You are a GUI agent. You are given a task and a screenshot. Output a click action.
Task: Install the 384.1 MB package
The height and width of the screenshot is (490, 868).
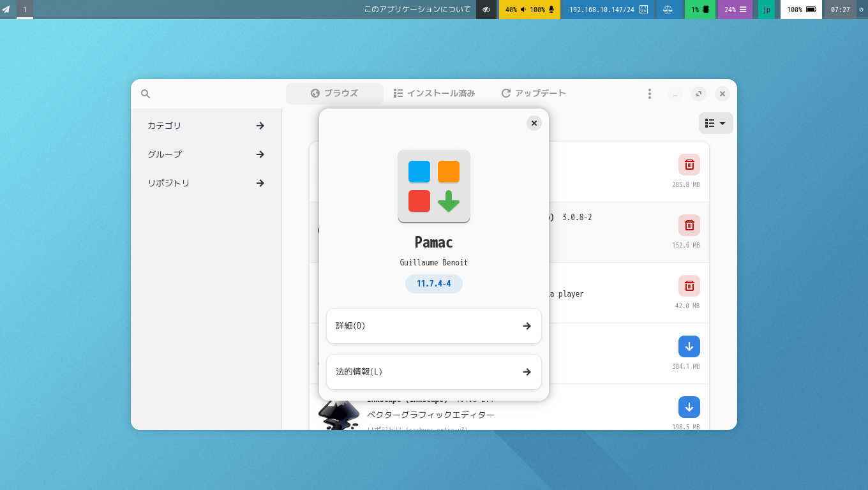tap(689, 346)
